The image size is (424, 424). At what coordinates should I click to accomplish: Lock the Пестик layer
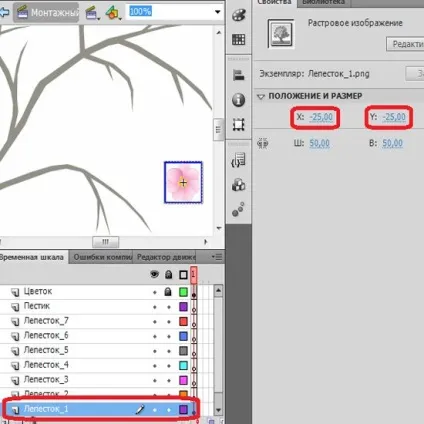pyautogui.click(x=169, y=307)
